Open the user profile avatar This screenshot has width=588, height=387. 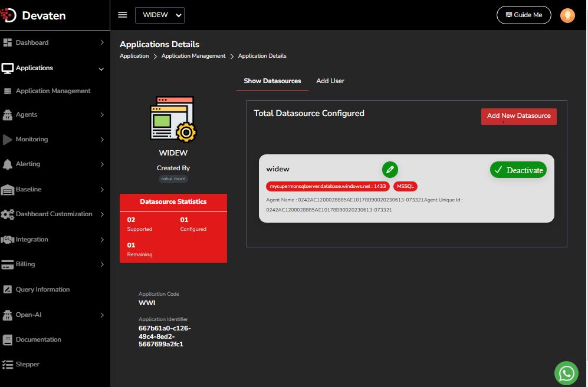coord(567,15)
